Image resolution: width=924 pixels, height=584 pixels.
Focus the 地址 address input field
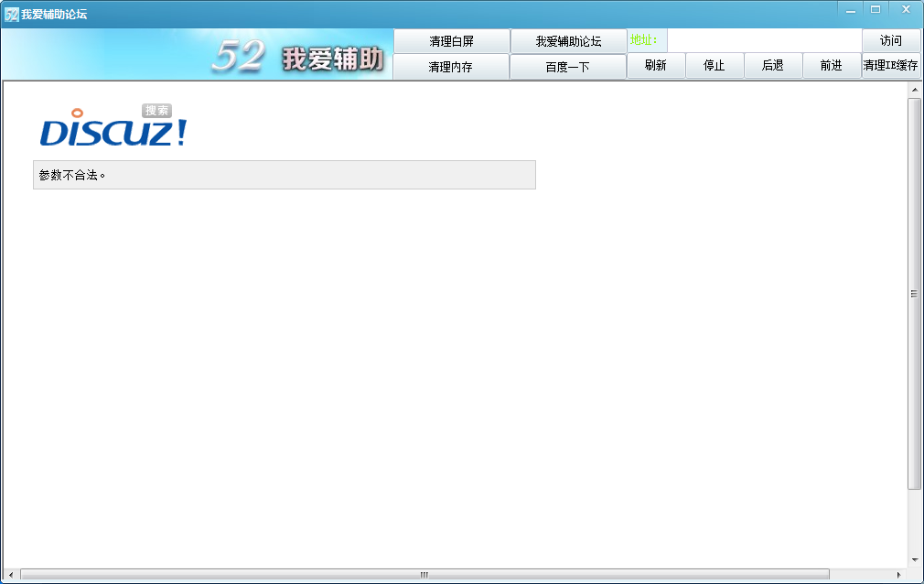point(764,40)
